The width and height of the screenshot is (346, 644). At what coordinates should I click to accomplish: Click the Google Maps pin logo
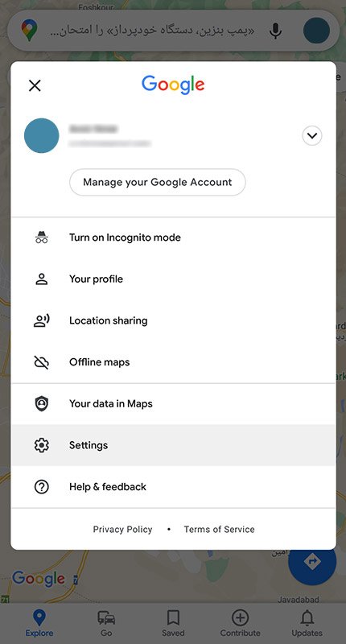[29, 31]
